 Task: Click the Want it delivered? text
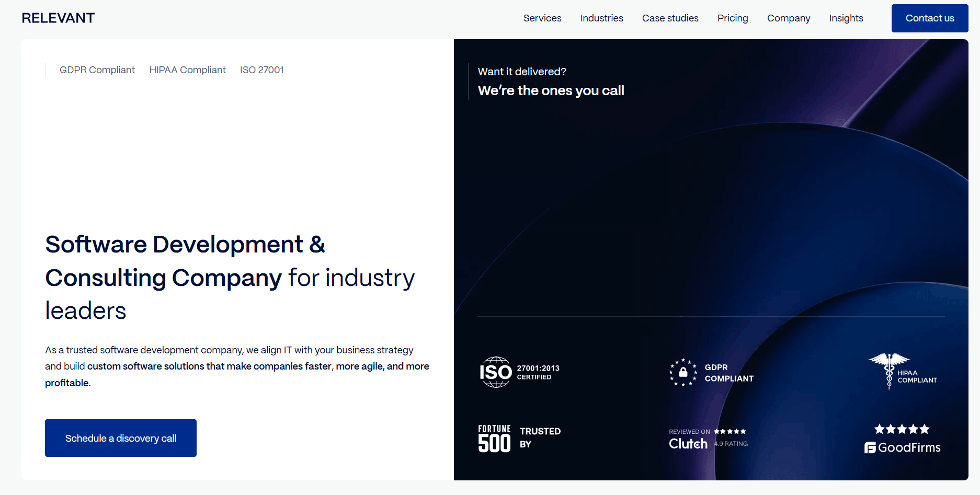coord(522,72)
